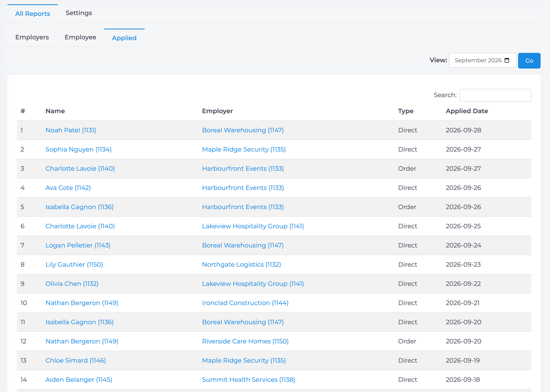
Task: Open the calendar picker icon in month field
Action: [507, 60]
